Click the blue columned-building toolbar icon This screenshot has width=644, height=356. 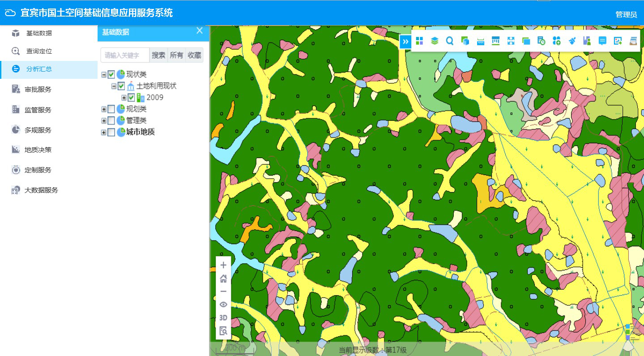coord(496,41)
